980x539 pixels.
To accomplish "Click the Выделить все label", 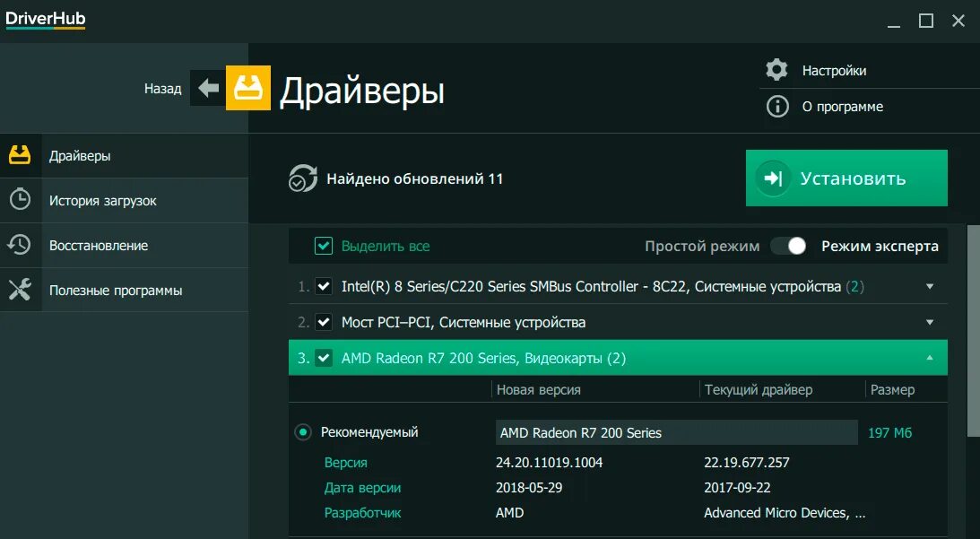I will tap(385, 247).
